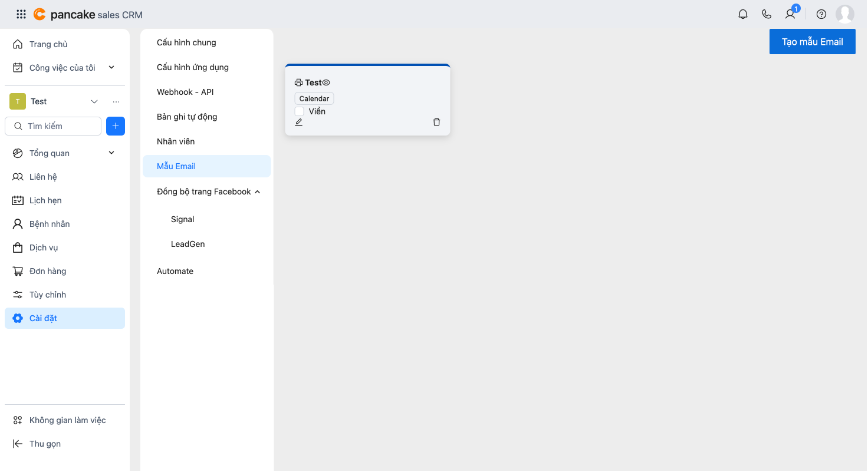Delete the Test email template

(436, 122)
